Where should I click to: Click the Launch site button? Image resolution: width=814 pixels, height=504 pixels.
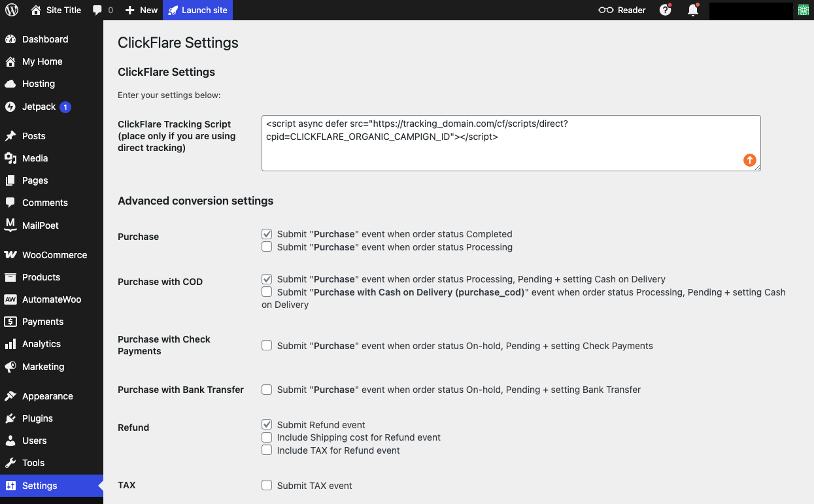tap(197, 10)
